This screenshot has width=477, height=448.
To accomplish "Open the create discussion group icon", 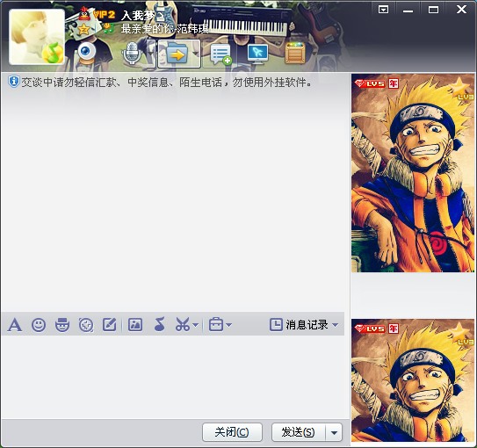I will [220, 54].
